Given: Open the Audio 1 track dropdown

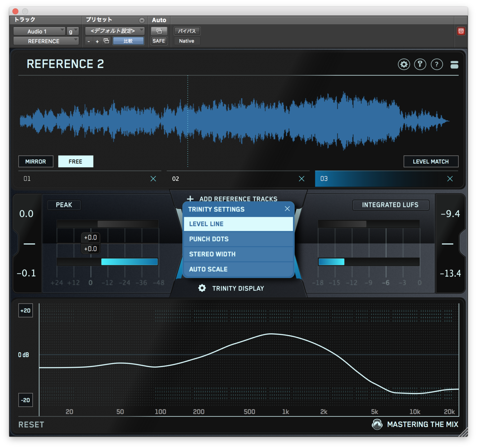Looking at the screenshot, I should [39, 31].
